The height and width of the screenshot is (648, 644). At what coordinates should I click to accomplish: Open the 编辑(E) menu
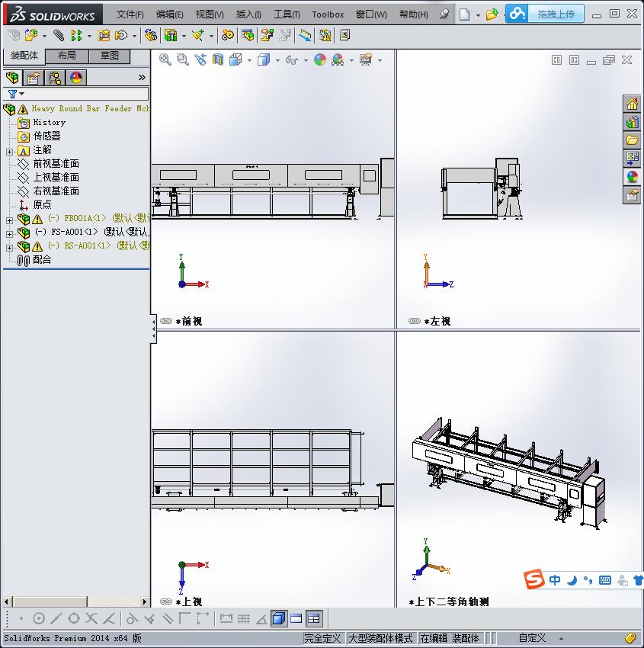[170, 14]
